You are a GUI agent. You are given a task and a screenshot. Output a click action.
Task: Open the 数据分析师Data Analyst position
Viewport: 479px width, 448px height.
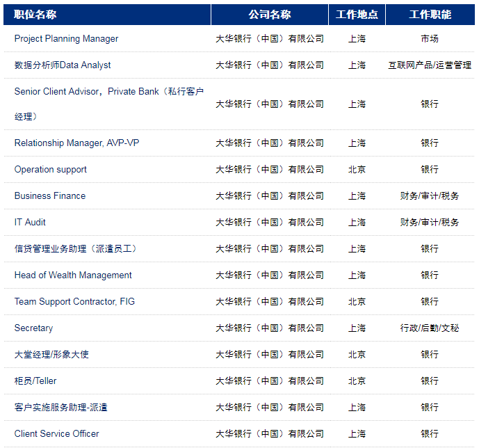pos(63,65)
